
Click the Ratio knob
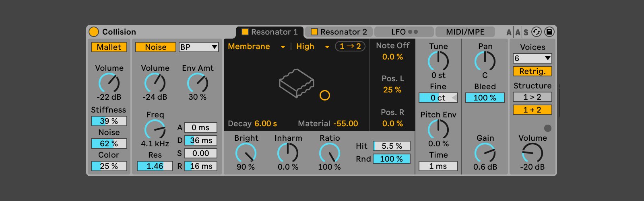click(330, 153)
